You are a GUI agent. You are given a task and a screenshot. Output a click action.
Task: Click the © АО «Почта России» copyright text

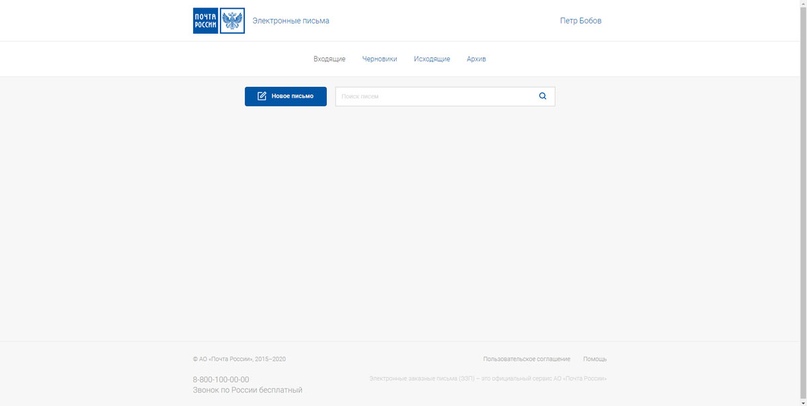tap(238, 359)
